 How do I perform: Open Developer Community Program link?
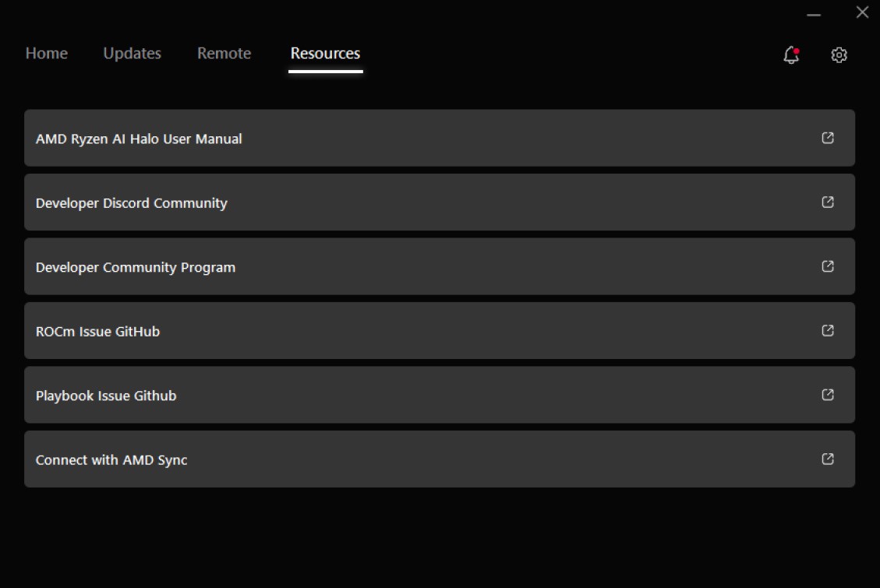click(440, 266)
